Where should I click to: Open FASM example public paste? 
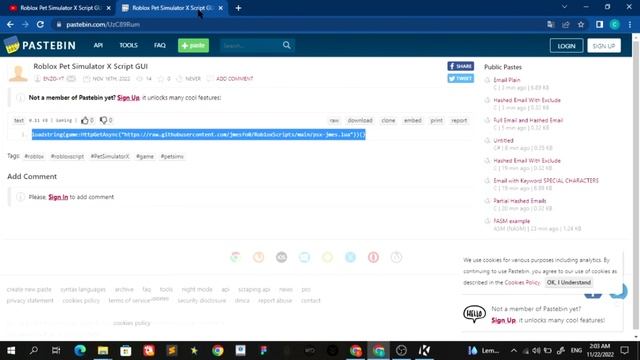pos(511,221)
